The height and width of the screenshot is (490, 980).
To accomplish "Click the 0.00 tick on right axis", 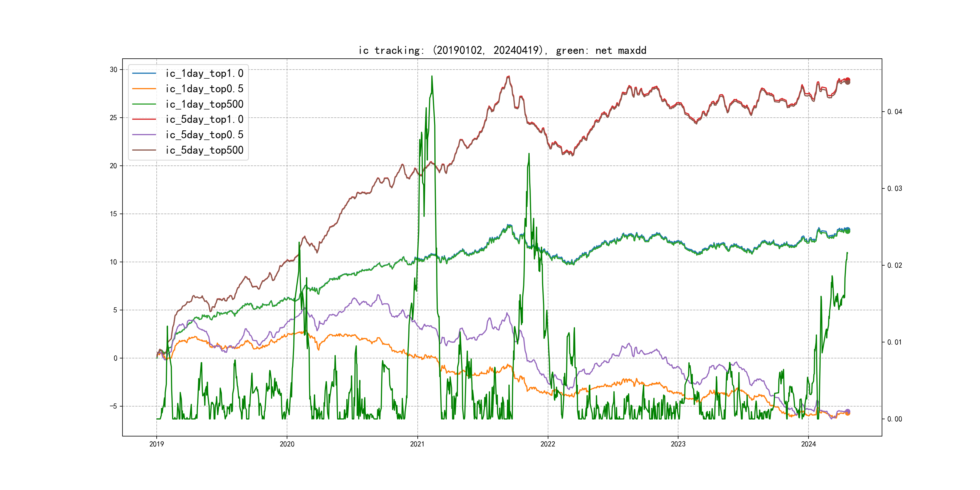I will coord(894,419).
